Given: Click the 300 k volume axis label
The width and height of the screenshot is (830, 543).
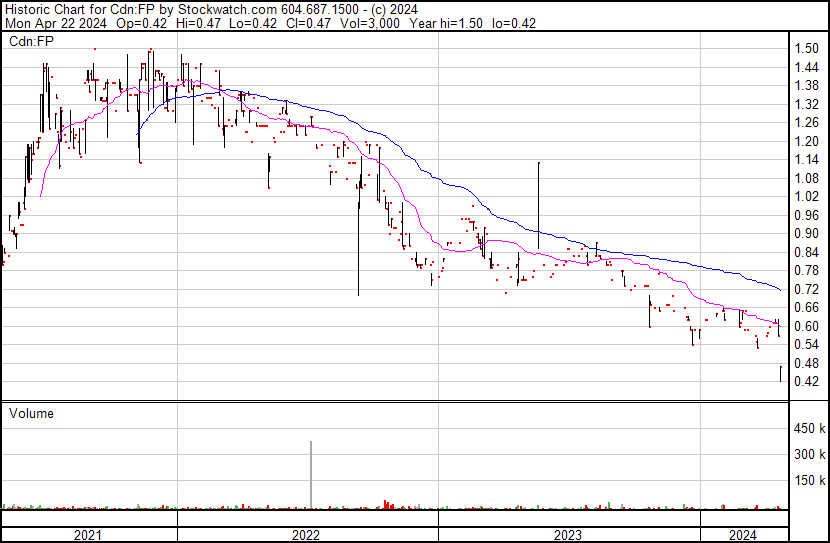Looking at the screenshot, I should [x=808, y=455].
